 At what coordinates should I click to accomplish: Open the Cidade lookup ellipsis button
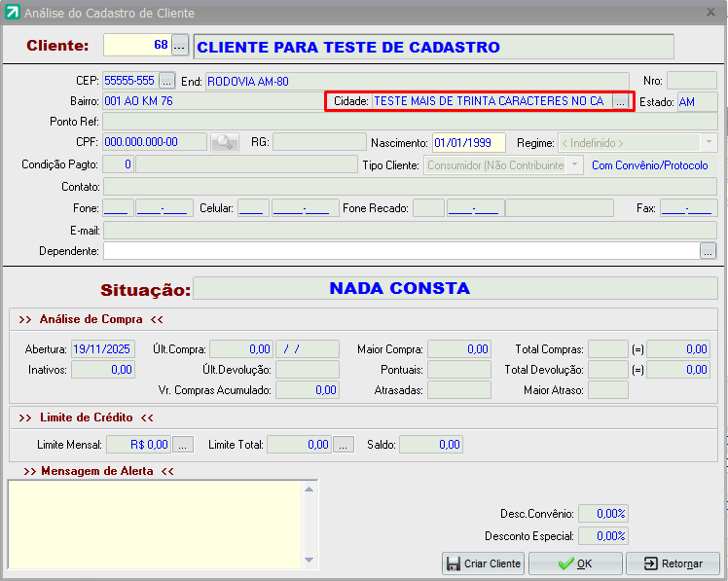620,101
